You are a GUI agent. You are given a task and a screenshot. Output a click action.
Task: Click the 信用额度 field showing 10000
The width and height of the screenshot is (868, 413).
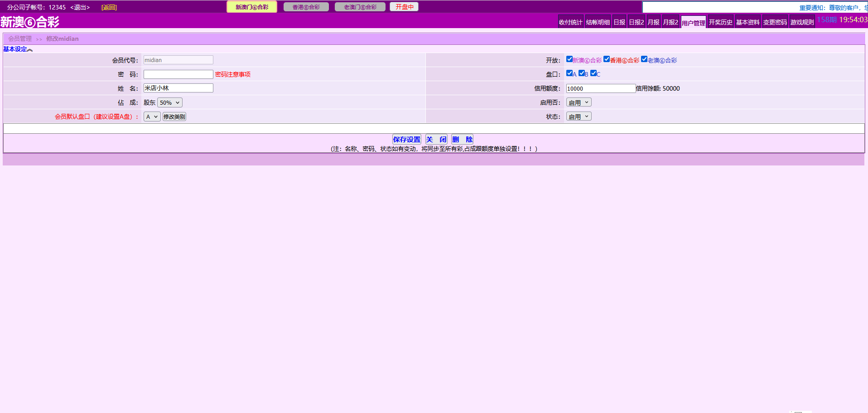(601, 88)
